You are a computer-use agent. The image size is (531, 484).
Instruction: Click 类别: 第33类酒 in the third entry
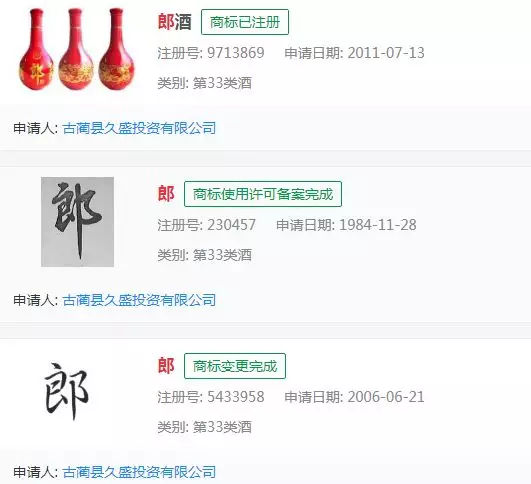point(205,427)
